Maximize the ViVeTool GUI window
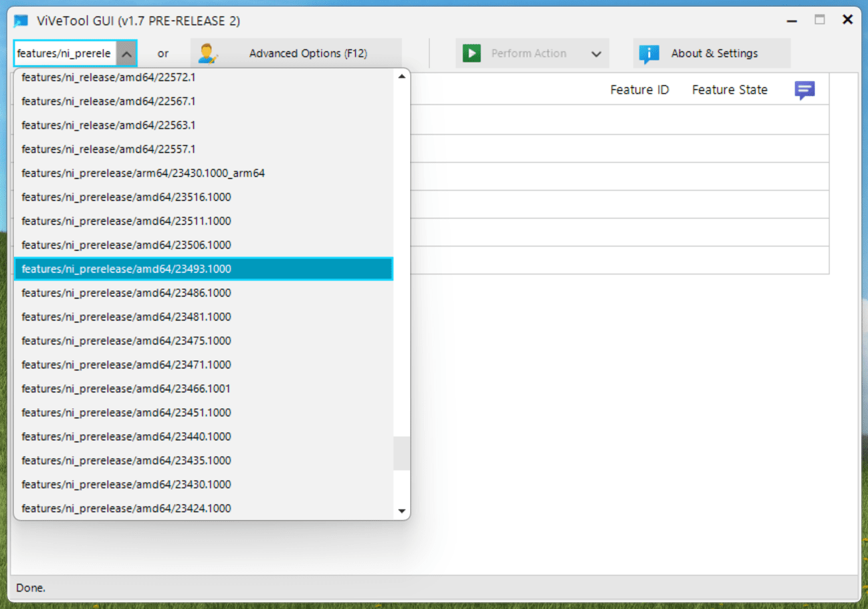Viewport: 868px width, 609px height. tap(819, 20)
